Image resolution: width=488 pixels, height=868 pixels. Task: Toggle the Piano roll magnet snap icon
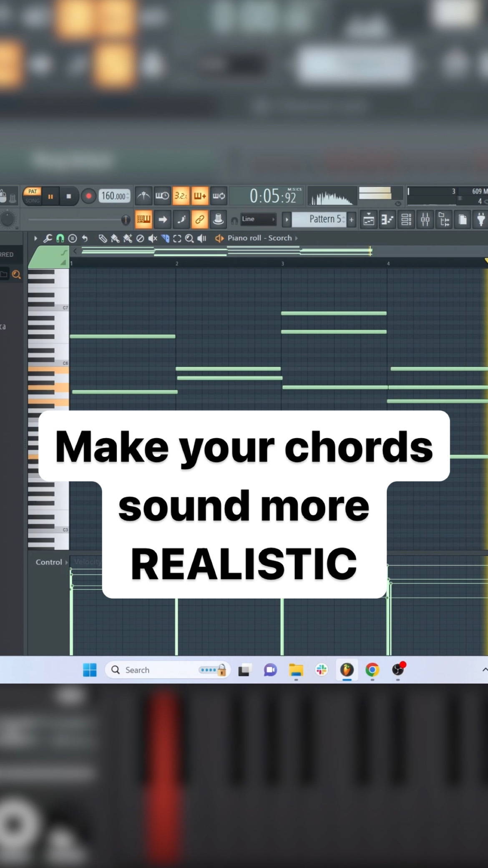[x=60, y=238]
